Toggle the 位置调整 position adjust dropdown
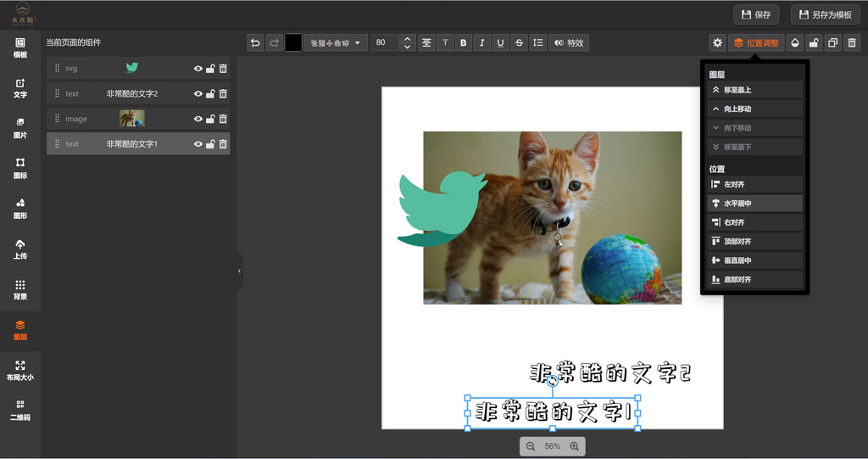The width and height of the screenshot is (868, 459). pos(756,42)
